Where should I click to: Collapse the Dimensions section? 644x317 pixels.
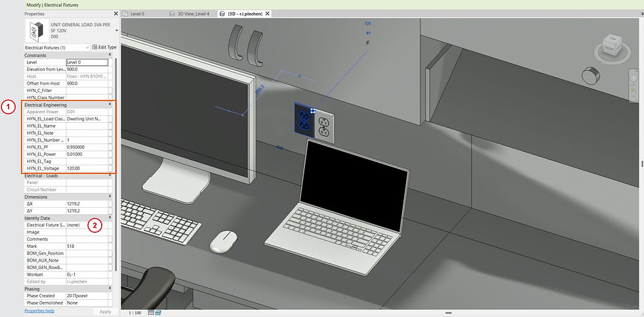click(110, 197)
